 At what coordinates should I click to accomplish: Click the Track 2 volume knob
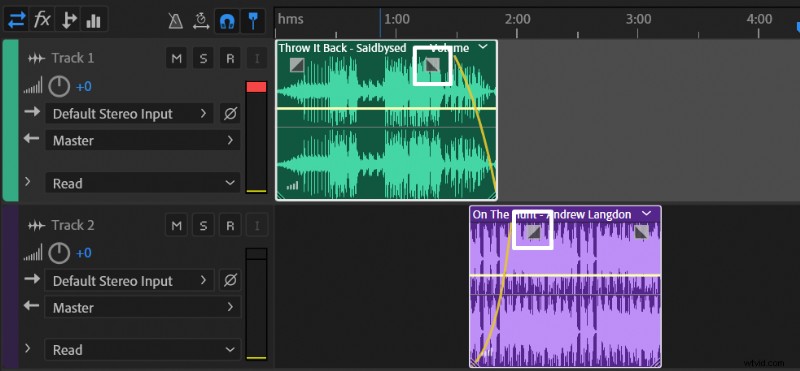[59, 253]
